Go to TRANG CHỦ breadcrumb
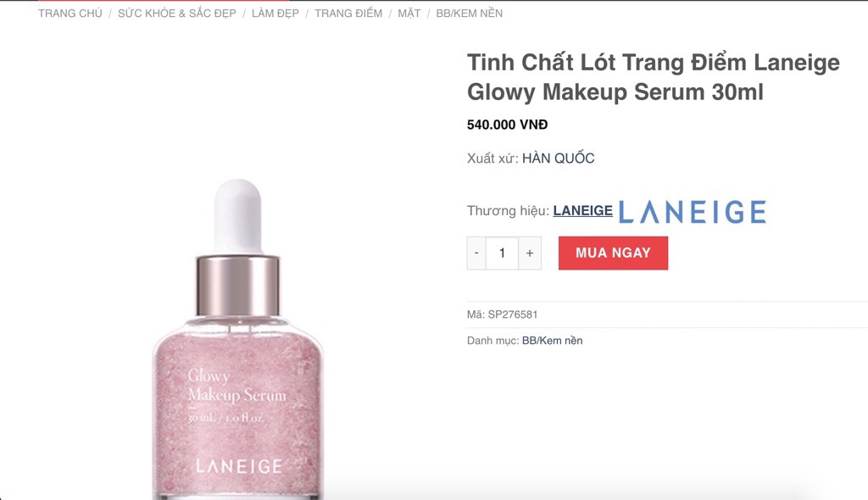This screenshot has width=868, height=500. 70,14
